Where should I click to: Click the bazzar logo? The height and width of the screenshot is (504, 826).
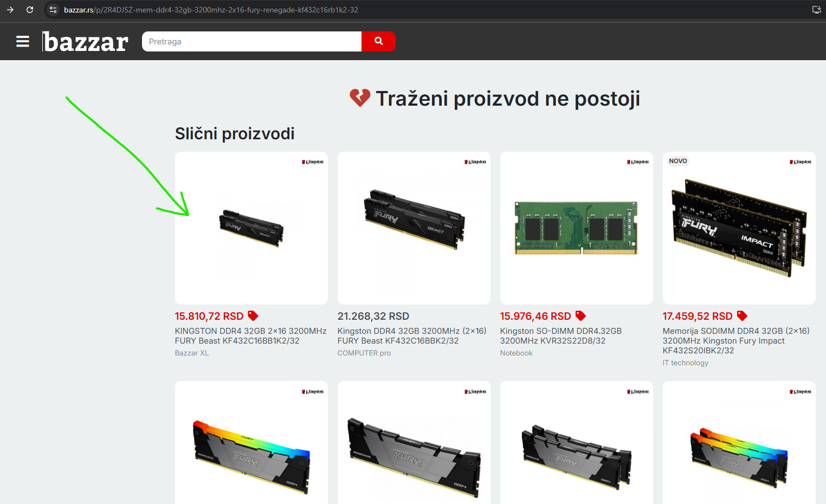(86, 42)
